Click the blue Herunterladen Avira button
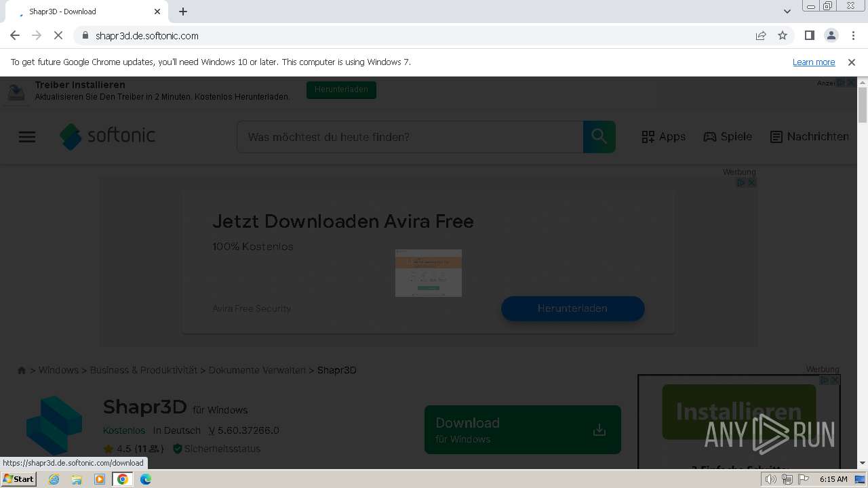 [573, 308]
